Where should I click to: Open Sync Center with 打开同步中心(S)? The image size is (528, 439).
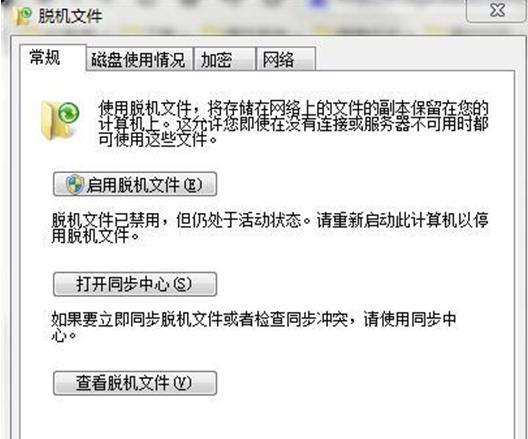pyautogui.click(x=135, y=284)
